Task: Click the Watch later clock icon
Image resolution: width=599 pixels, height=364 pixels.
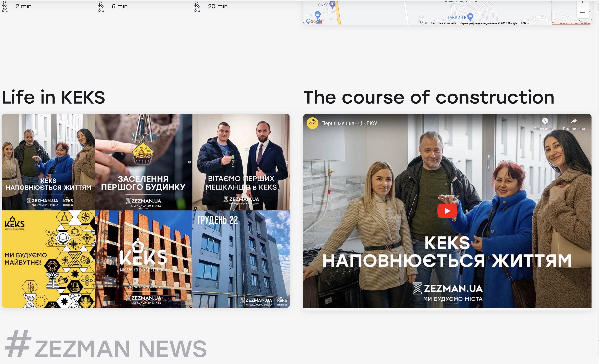Action: (545, 121)
